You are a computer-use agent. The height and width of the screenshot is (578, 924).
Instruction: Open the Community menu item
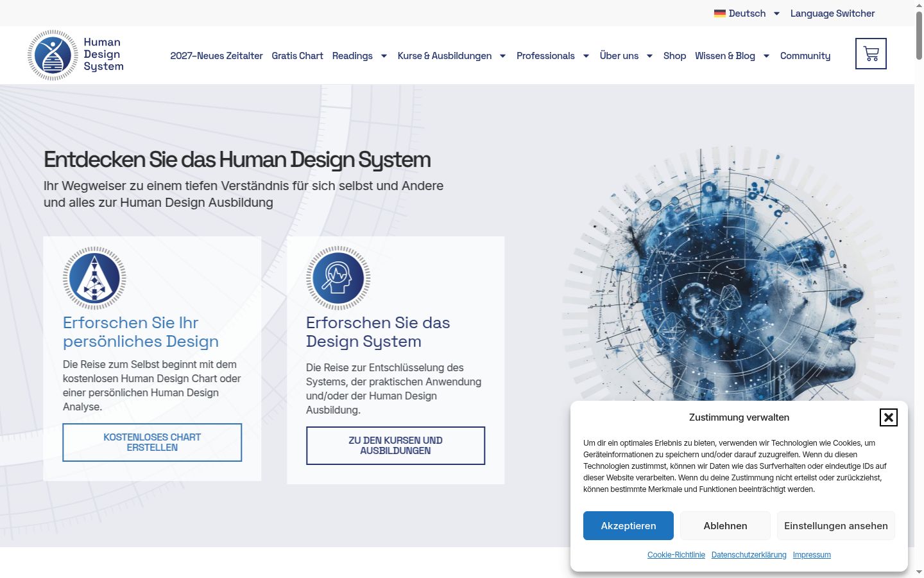tap(805, 56)
